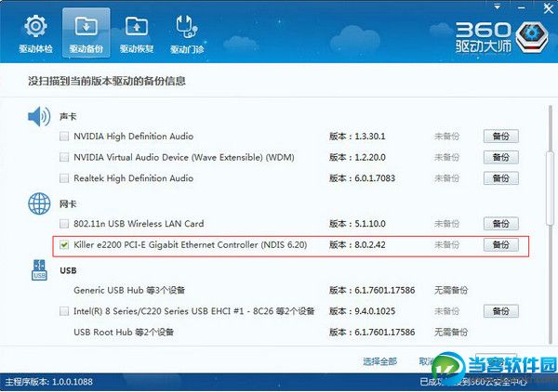558x392 pixels.
Task: Click 备份 button for NVIDIA Virtual Audio Device
Action: point(500,157)
